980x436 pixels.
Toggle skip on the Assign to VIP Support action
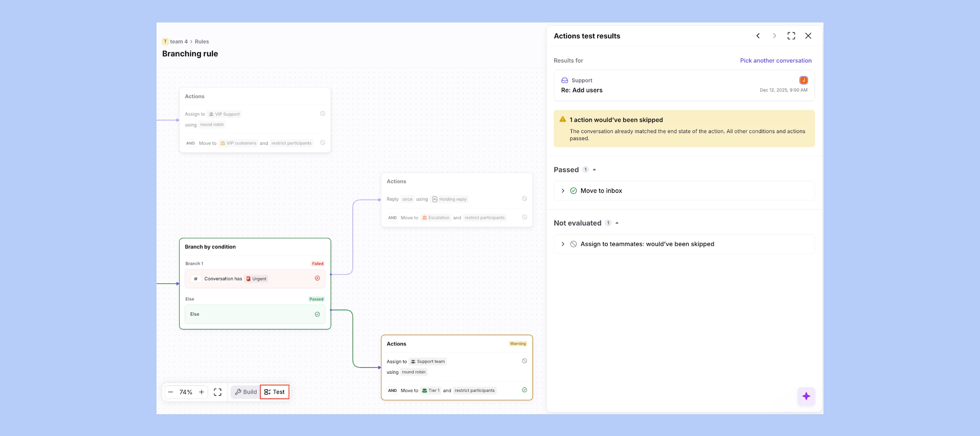coord(322,113)
